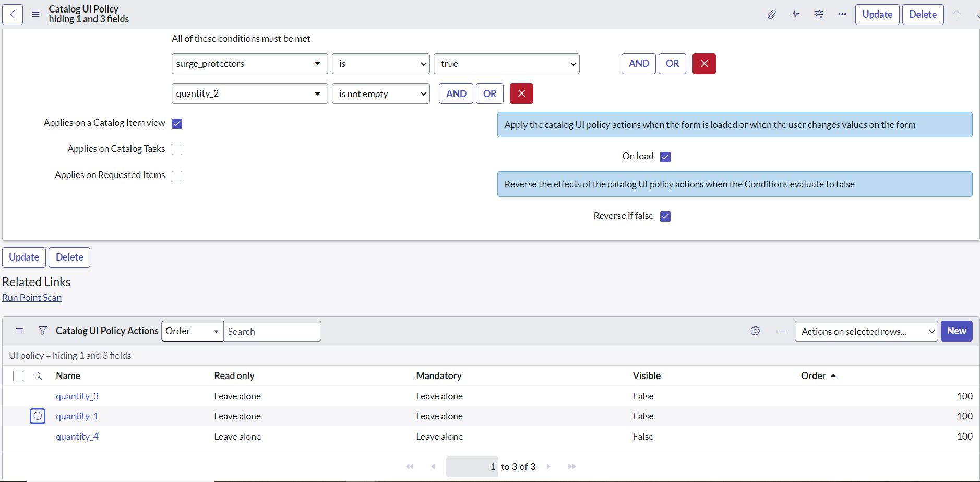The width and height of the screenshot is (980, 482).
Task: Add OR condition to surge_protectors row
Action: pos(672,64)
